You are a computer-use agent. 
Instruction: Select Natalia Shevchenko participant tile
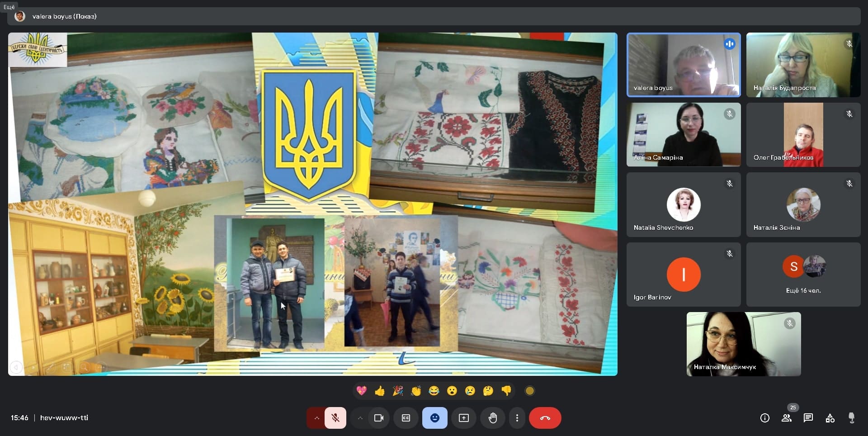tap(684, 204)
